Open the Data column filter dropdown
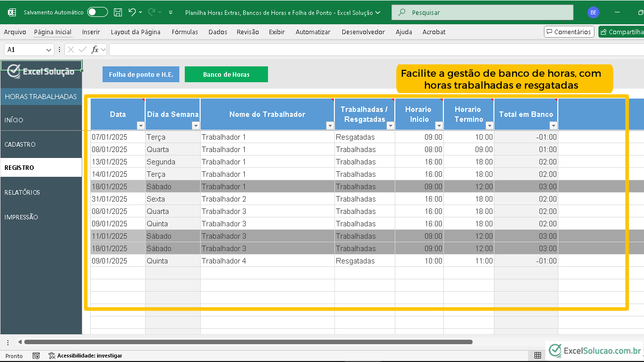The width and height of the screenshot is (644, 362). click(x=140, y=126)
